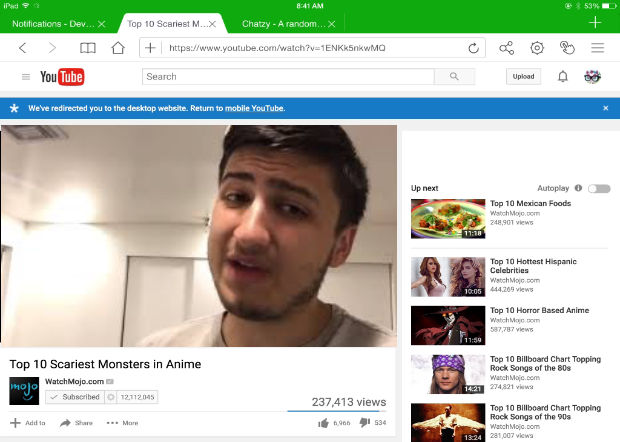
Task: Expand the Share options
Action: click(x=76, y=423)
